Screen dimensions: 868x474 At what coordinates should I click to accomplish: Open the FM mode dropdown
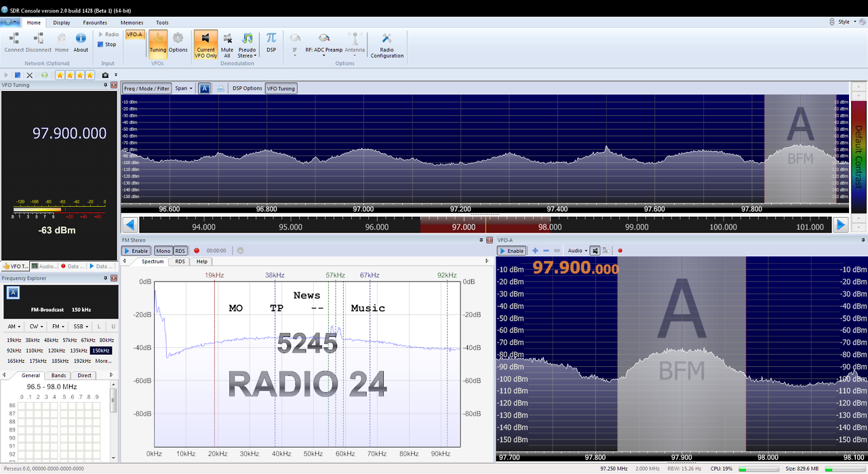[x=58, y=327]
